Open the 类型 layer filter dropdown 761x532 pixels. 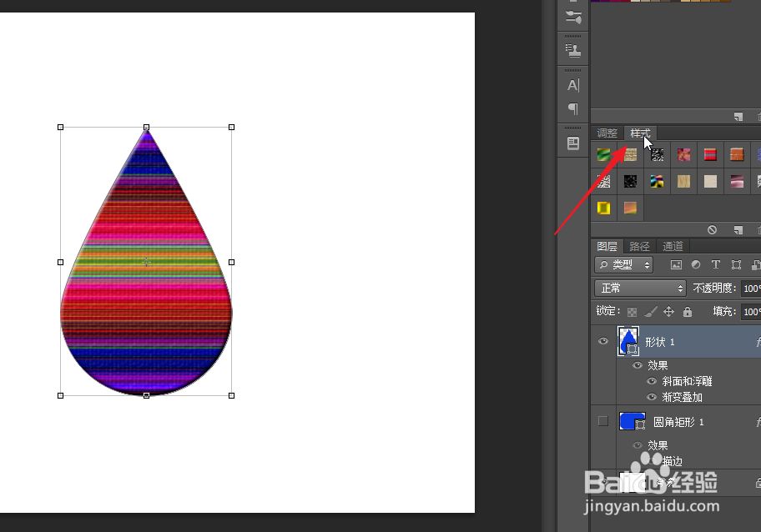[x=623, y=265]
